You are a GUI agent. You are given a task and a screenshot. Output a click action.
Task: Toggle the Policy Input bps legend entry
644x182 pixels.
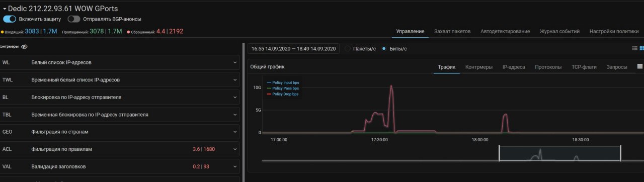[283, 82]
